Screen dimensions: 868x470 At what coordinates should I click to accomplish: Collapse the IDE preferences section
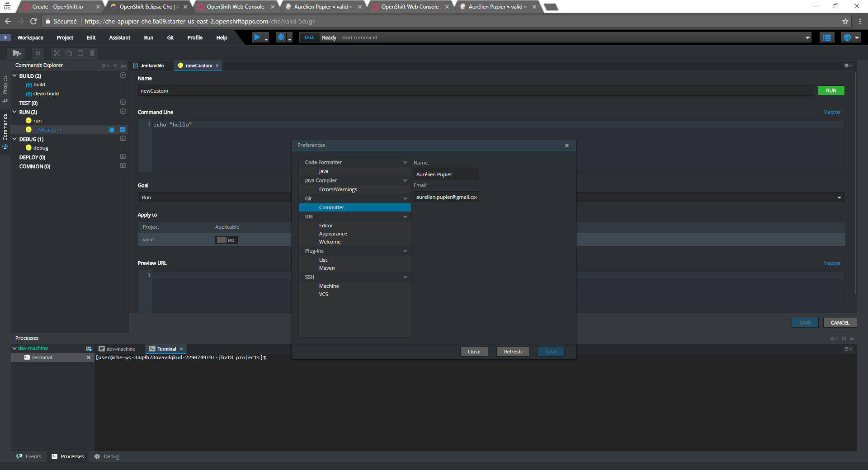click(405, 216)
